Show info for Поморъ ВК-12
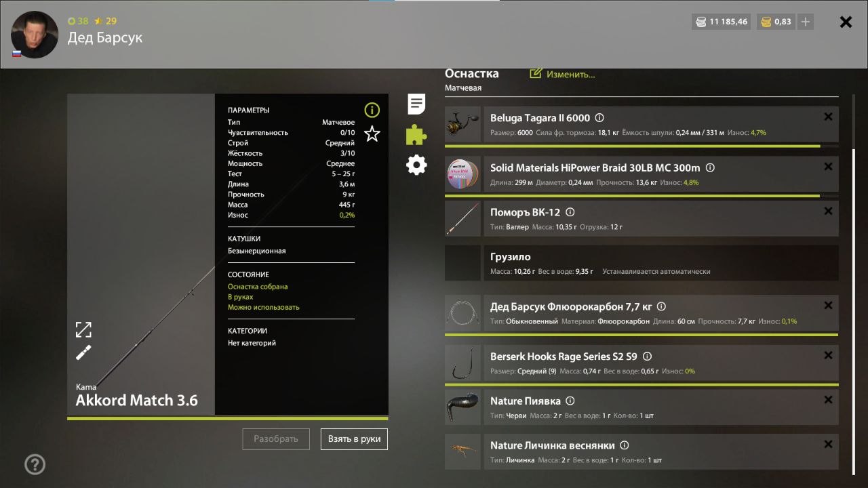 coord(570,212)
